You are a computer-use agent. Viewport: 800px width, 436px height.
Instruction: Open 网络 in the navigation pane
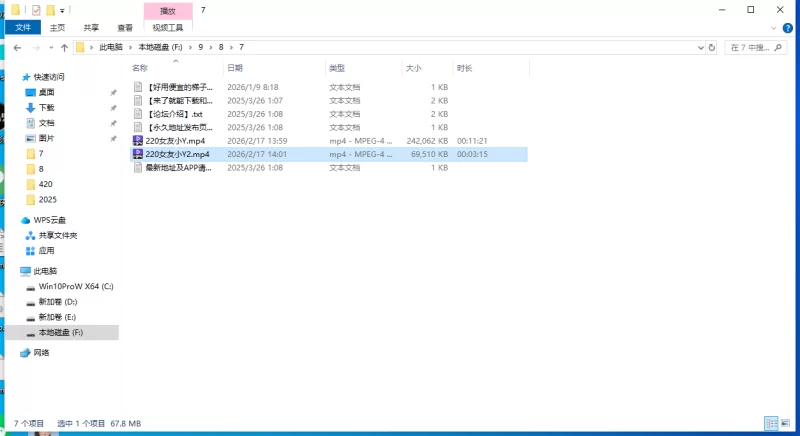pyautogui.click(x=41, y=353)
